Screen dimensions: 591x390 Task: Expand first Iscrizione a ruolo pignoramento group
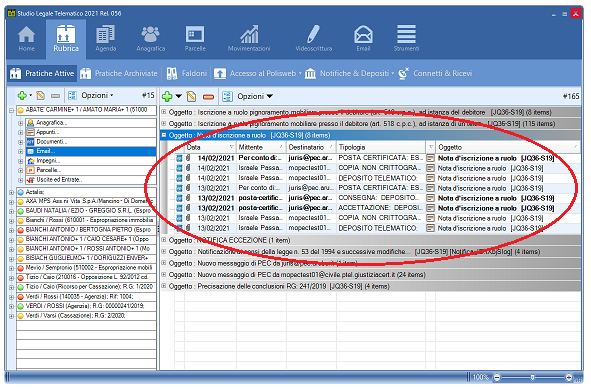164,112
